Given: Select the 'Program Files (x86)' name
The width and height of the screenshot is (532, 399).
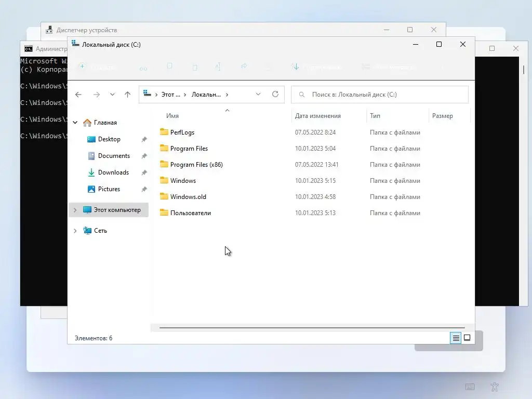Looking at the screenshot, I should (x=196, y=165).
